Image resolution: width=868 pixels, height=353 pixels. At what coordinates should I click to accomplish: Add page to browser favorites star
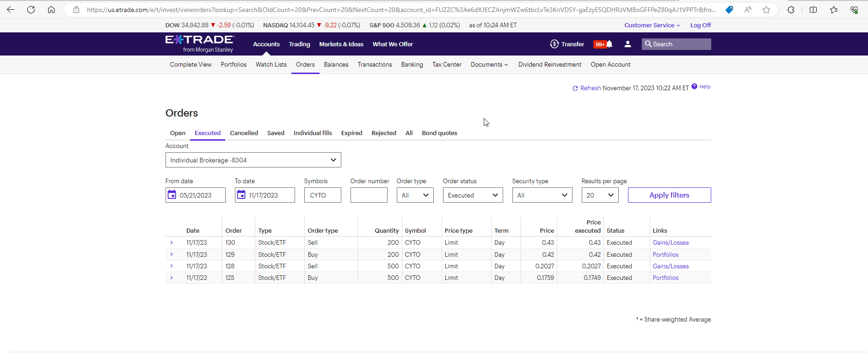[766, 10]
